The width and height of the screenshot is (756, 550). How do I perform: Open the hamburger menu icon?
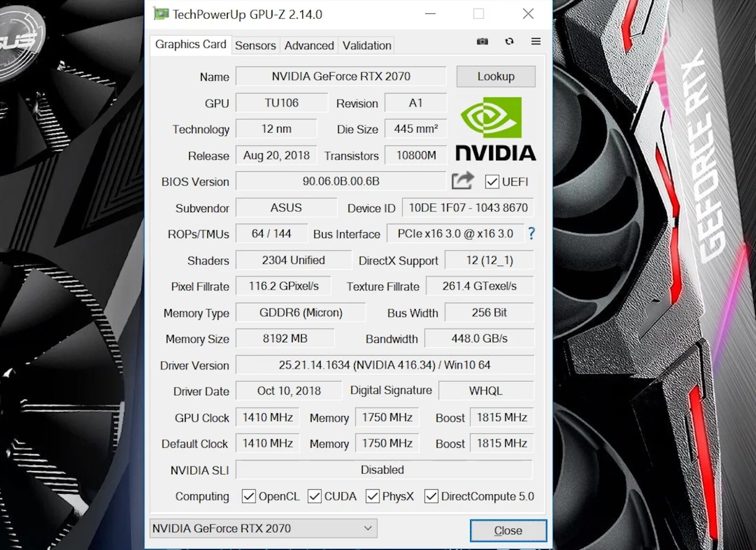coord(536,42)
